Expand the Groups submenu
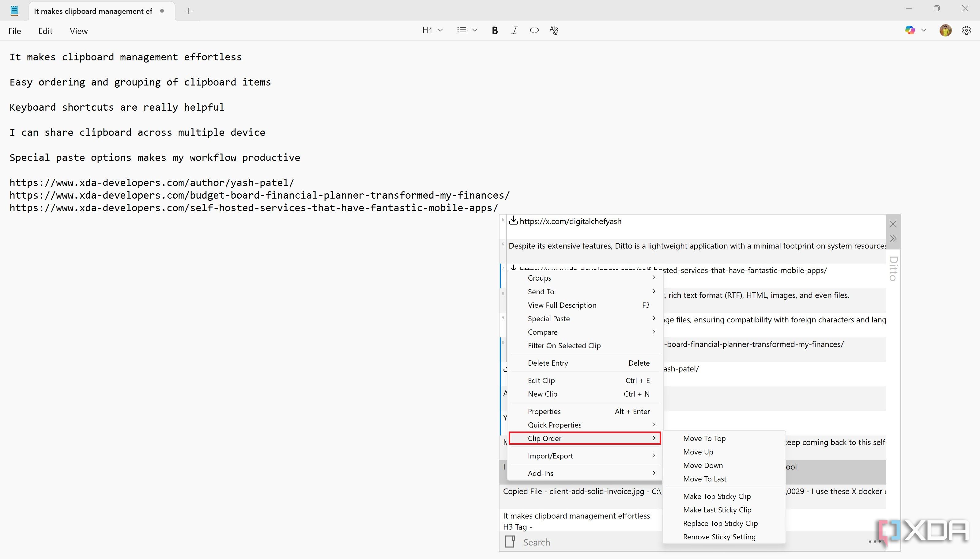 tap(585, 278)
